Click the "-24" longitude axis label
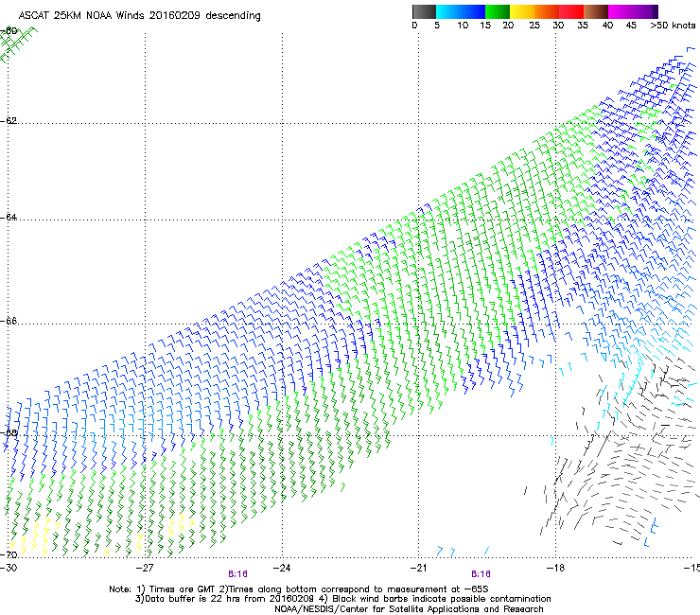The height and width of the screenshot is (615, 700). (x=282, y=568)
